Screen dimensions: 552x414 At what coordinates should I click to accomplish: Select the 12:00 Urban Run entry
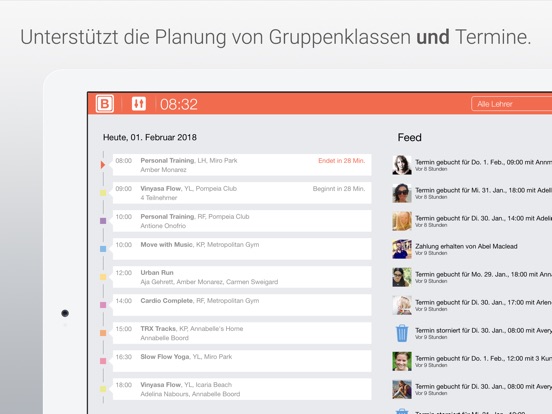(242, 277)
